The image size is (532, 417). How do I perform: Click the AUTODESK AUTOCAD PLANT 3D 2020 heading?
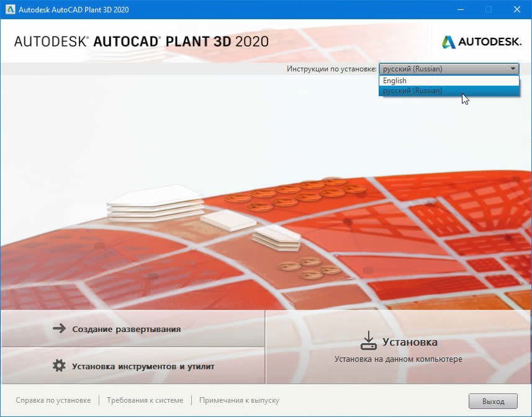click(x=142, y=42)
